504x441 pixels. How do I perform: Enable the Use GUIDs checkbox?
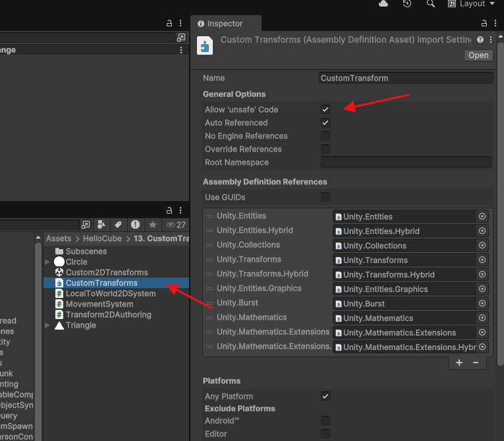click(325, 197)
